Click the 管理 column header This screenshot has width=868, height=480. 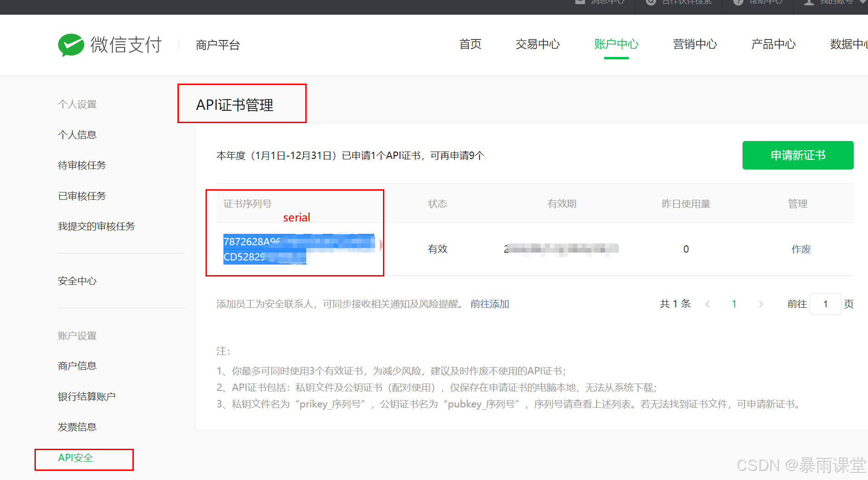(798, 203)
